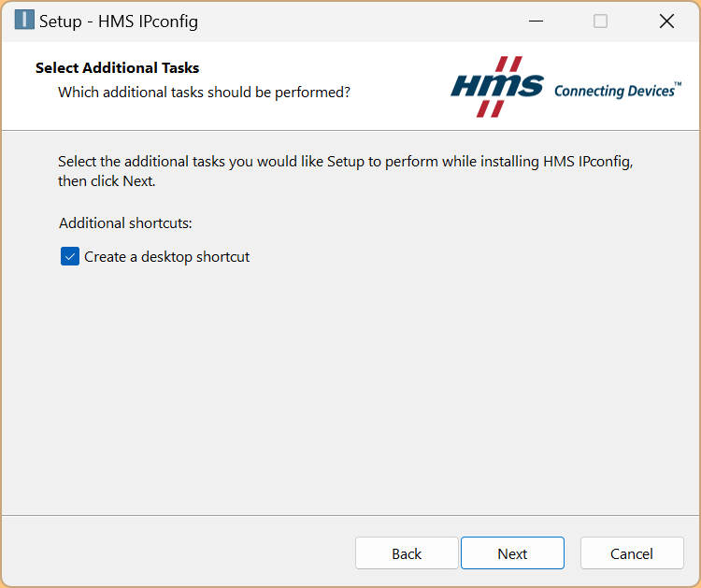Uncheck Create a desktop shortcut checkbox
Viewport: 701px width, 588px height.
[70, 257]
